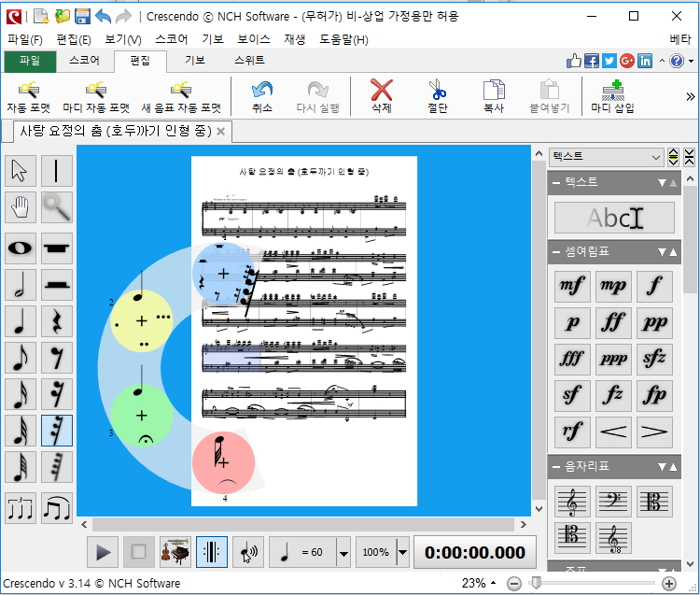Screen dimensions: 700x595
Task: Insert decrescendo hairpin symbol
Action: tap(654, 432)
